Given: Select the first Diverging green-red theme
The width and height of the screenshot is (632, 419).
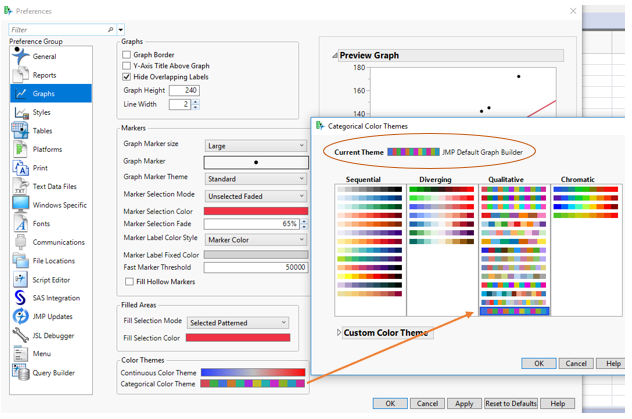Looking at the screenshot, I should pyautogui.click(x=442, y=189).
